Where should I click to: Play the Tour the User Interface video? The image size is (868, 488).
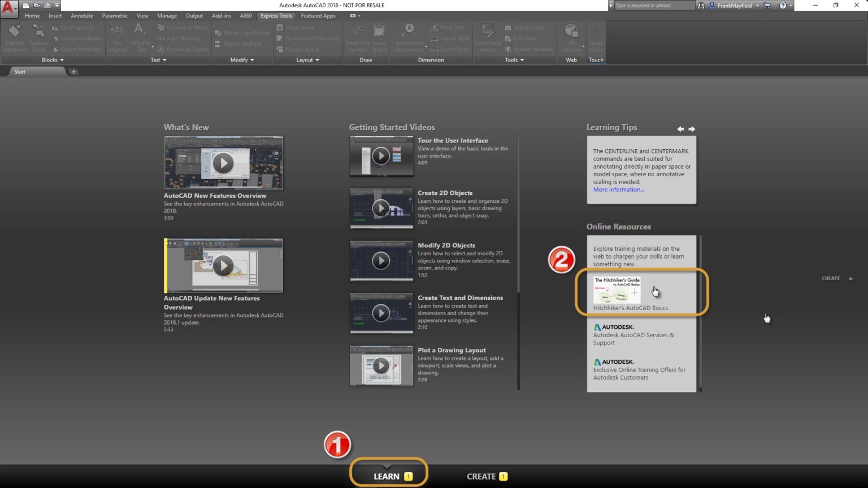381,156
